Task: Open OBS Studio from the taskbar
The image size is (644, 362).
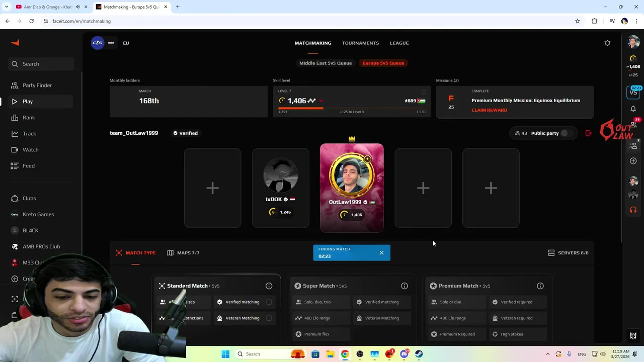Action: pos(360,354)
